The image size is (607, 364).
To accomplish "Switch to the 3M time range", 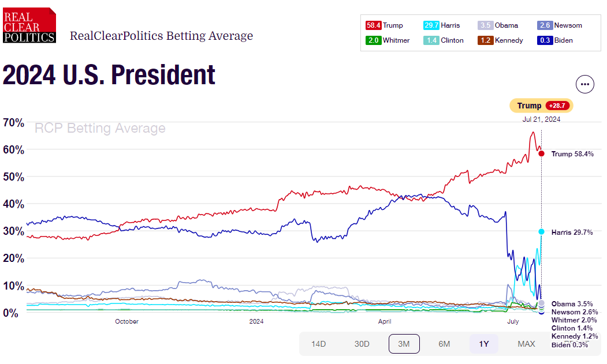I will [404, 344].
